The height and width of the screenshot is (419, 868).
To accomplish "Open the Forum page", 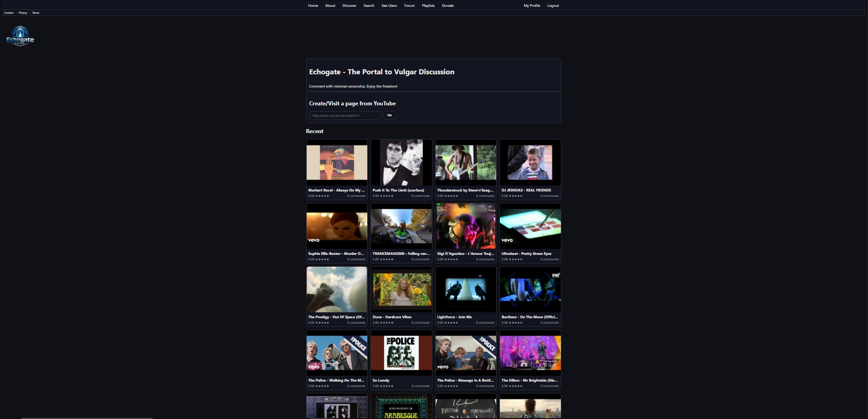I will coord(409,5).
